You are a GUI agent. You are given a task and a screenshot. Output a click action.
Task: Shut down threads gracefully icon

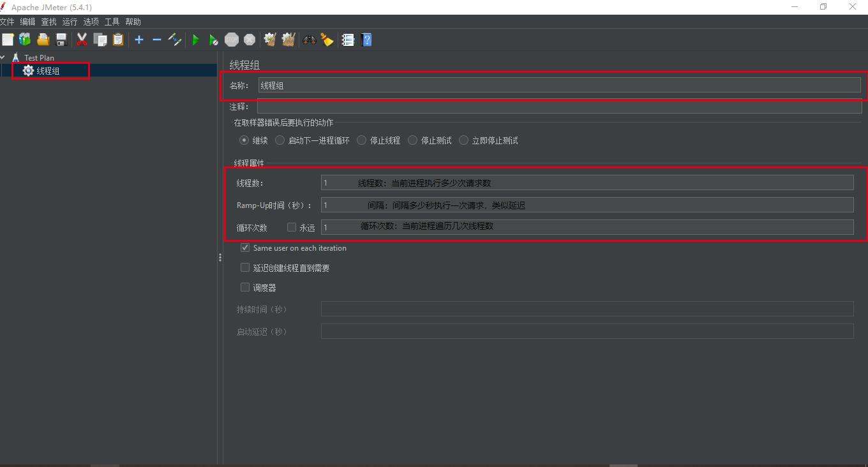point(250,40)
